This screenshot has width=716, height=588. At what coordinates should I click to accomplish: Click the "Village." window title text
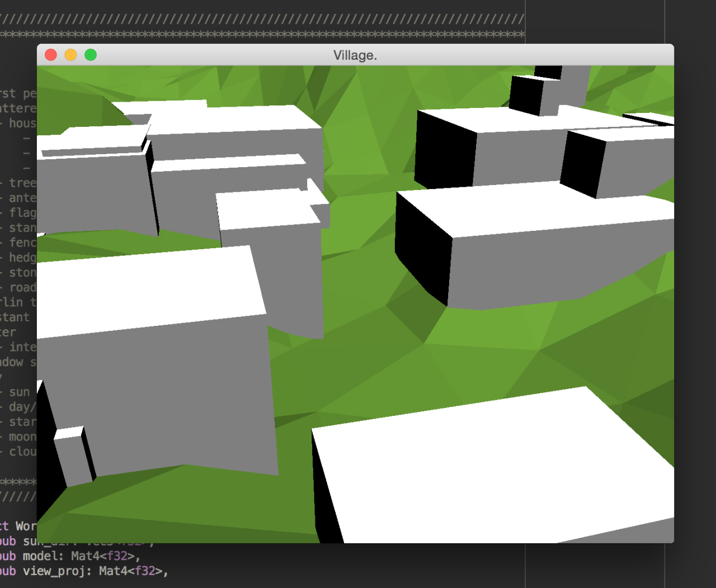[355, 55]
